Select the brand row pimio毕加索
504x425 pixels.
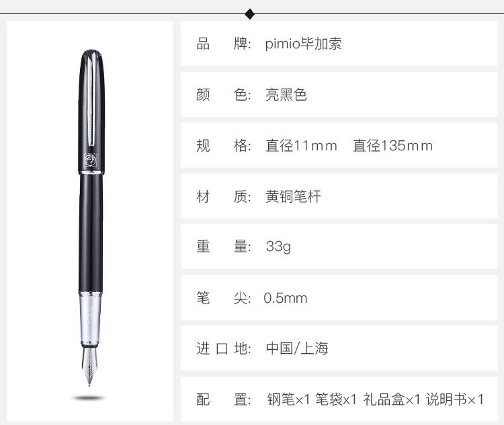tap(339, 44)
